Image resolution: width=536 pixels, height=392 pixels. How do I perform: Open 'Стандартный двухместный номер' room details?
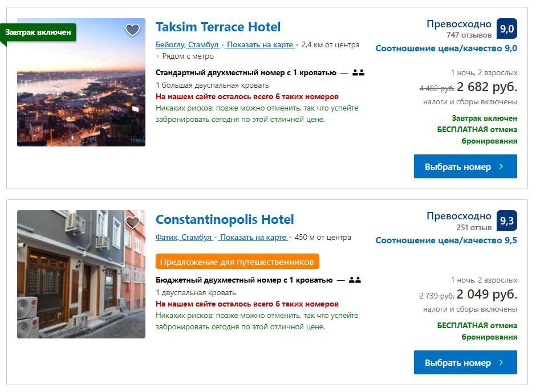pos(246,73)
